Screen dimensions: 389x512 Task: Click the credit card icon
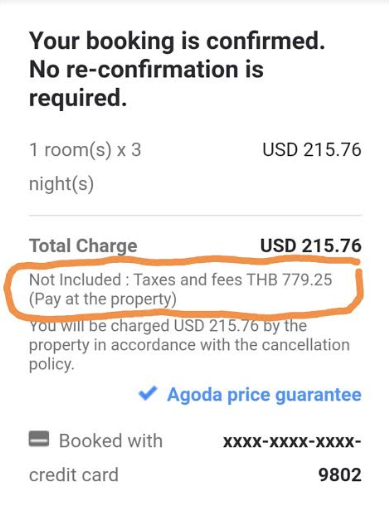tap(39, 439)
